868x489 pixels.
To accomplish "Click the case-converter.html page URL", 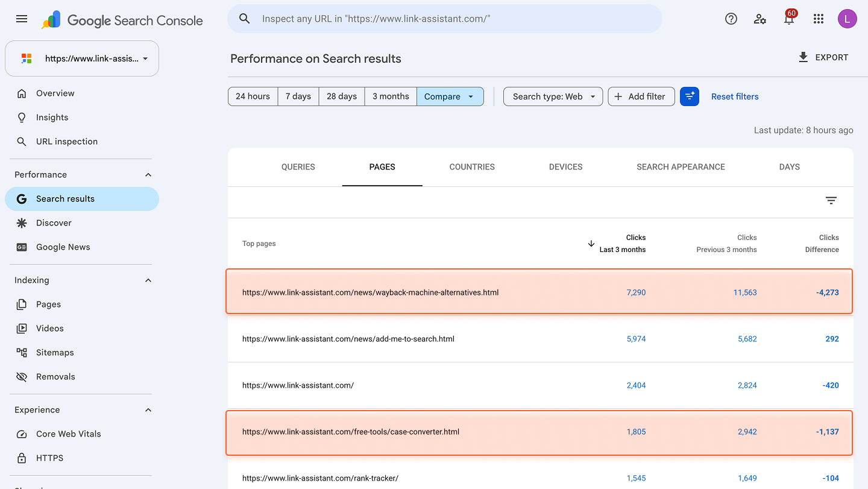I will point(351,432).
